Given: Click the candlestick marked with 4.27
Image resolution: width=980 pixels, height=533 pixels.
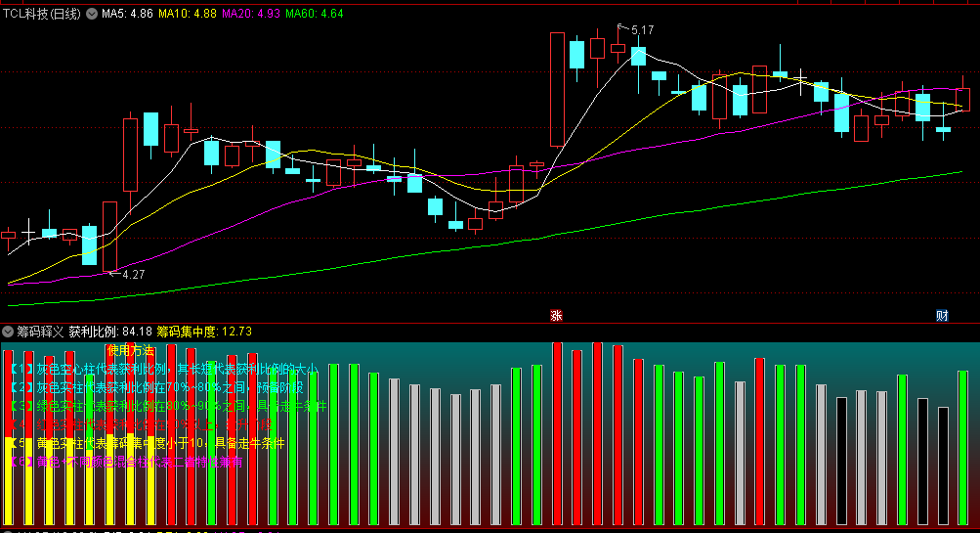Looking at the screenshot, I should pyautogui.click(x=110, y=237).
